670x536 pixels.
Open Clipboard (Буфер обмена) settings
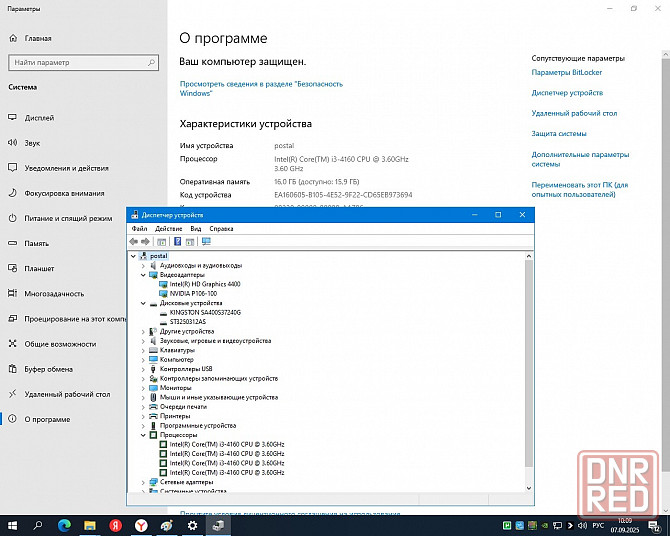point(48,369)
